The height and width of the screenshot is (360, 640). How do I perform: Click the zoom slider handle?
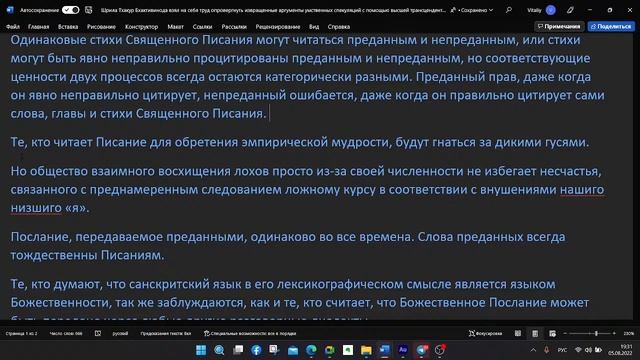coord(596,333)
